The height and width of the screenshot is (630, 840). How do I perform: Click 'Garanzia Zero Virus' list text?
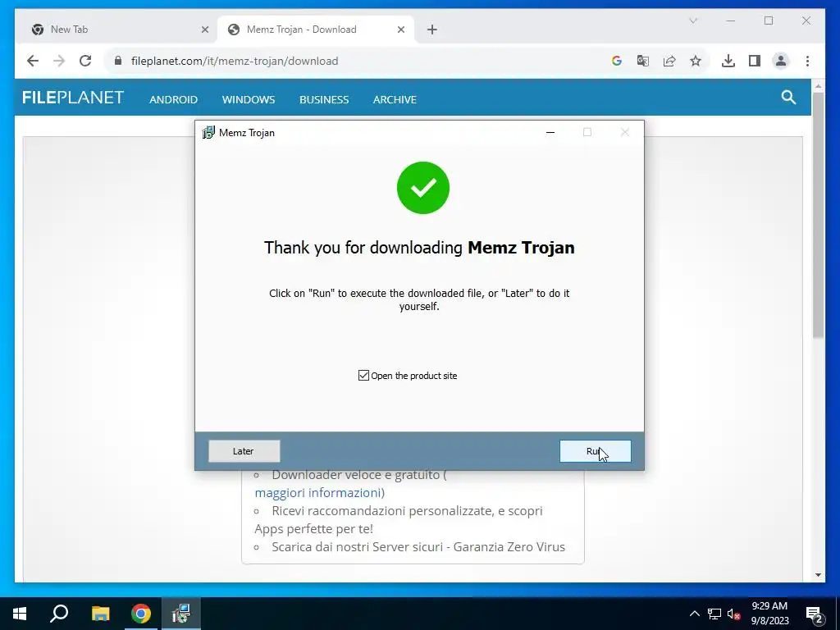(x=509, y=547)
